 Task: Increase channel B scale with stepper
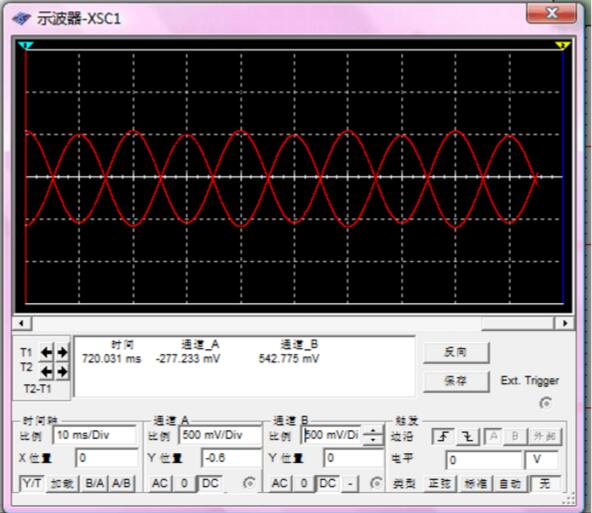click(373, 430)
